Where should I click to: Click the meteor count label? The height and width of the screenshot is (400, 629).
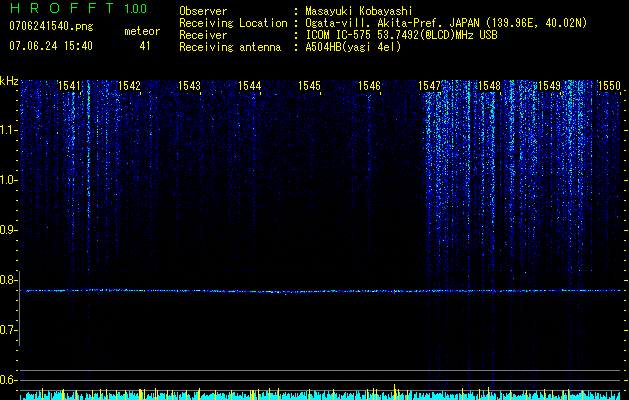pyautogui.click(x=142, y=31)
